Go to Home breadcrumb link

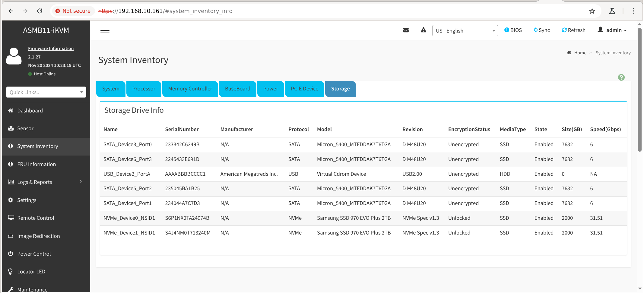tap(580, 53)
